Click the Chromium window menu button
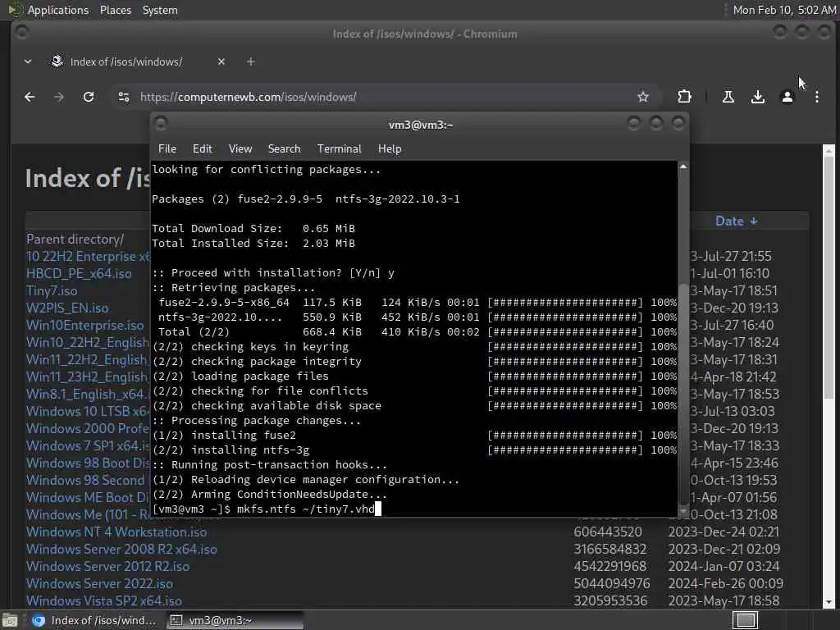The width and height of the screenshot is (840, 630). [21, 33]
